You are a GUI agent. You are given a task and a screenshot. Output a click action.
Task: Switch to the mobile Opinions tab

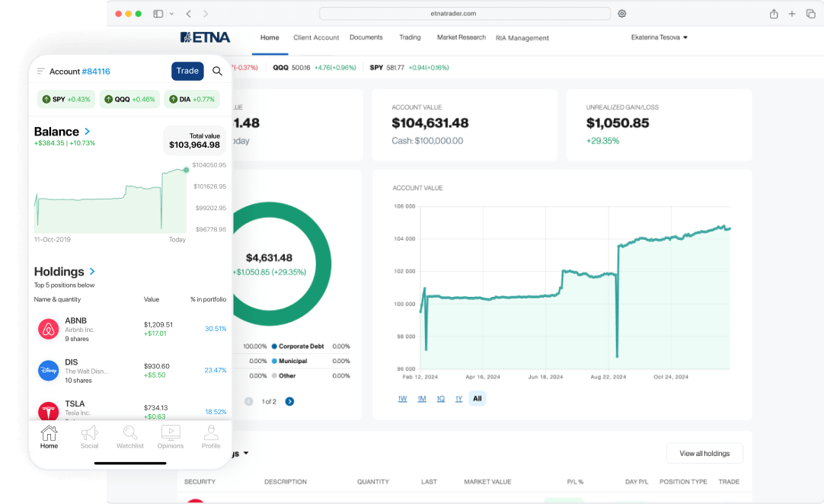pyautogui.click(x=171, y=437)
